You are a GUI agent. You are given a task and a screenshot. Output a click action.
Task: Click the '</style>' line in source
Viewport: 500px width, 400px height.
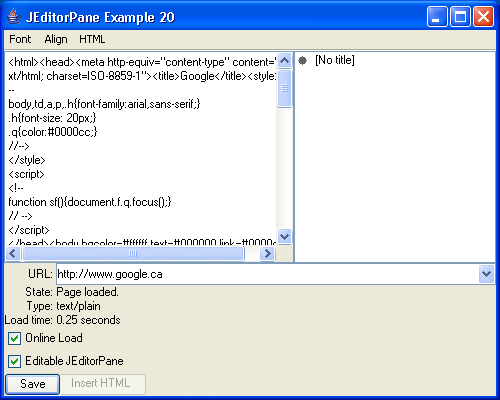click(x=27, y=160)
